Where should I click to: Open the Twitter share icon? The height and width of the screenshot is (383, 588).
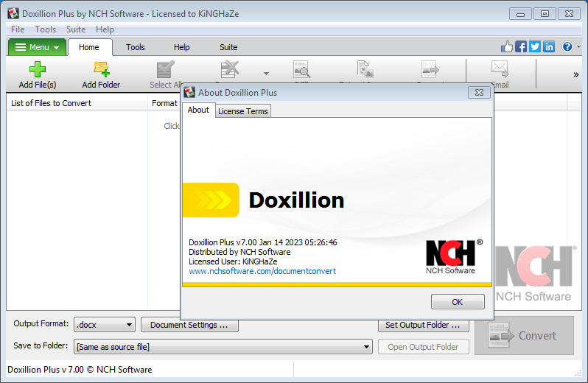point(535,46)
